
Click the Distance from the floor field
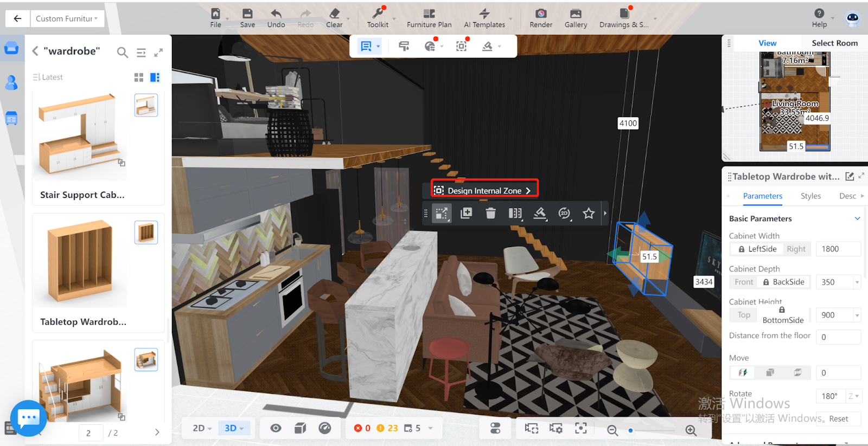[838, 337]
